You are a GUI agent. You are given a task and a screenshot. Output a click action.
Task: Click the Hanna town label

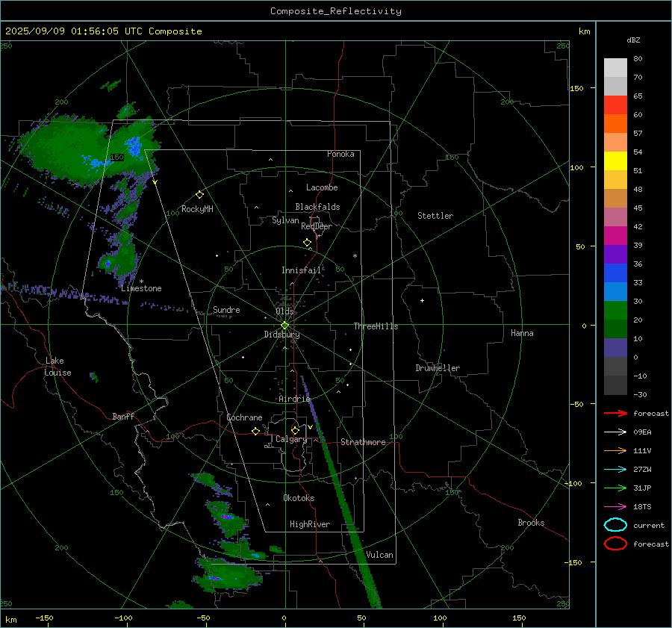pos(522,333)
